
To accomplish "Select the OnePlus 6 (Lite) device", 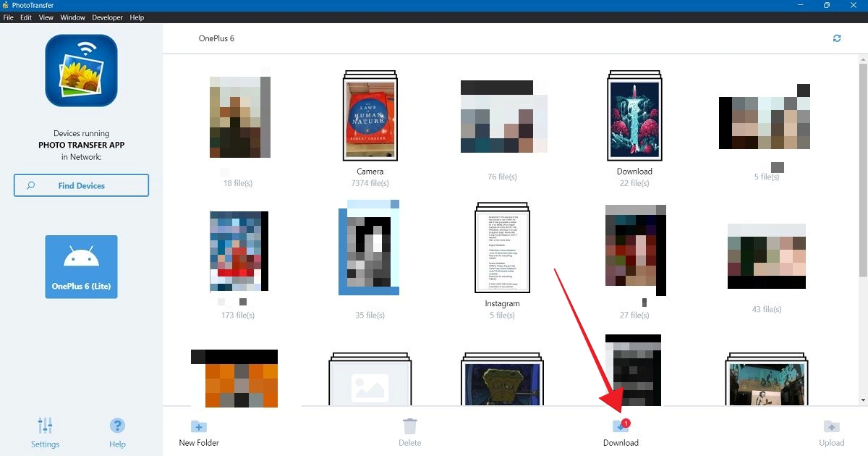I will coord(80,266).
